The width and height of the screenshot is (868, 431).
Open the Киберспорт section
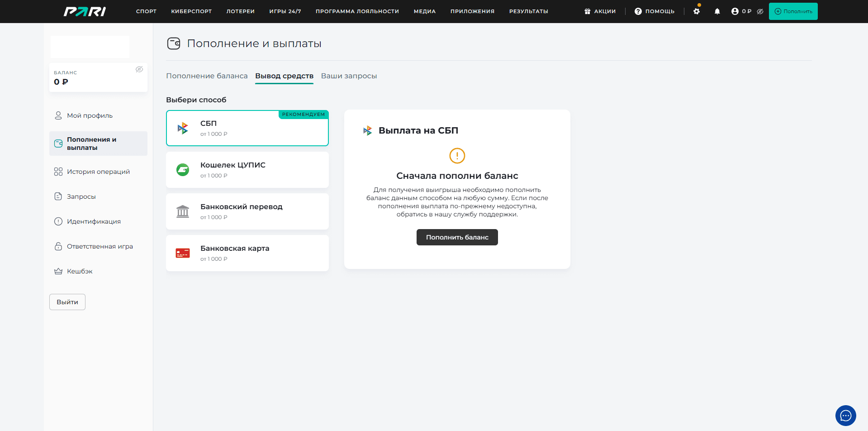tap(191, 11)
